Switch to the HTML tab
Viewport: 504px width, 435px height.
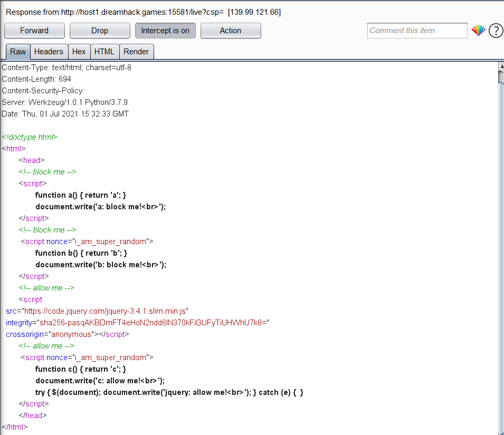click(x=104, y=52)
